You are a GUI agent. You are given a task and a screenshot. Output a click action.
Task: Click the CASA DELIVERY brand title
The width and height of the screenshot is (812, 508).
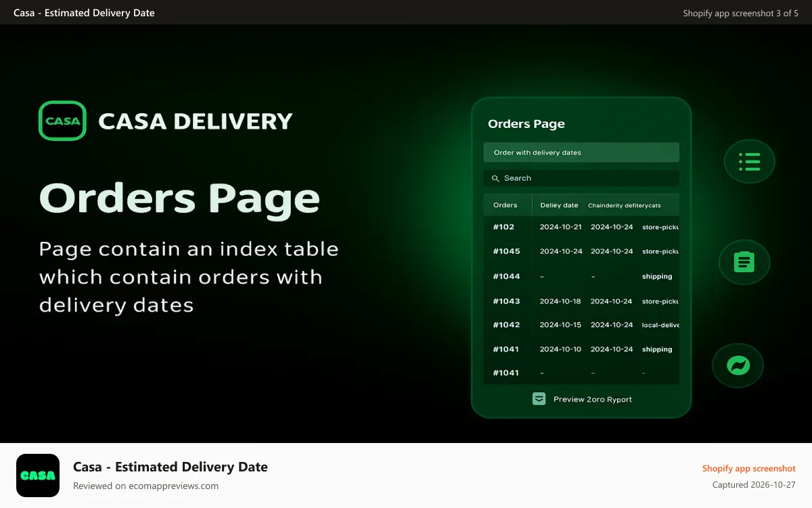coord(196,121)
